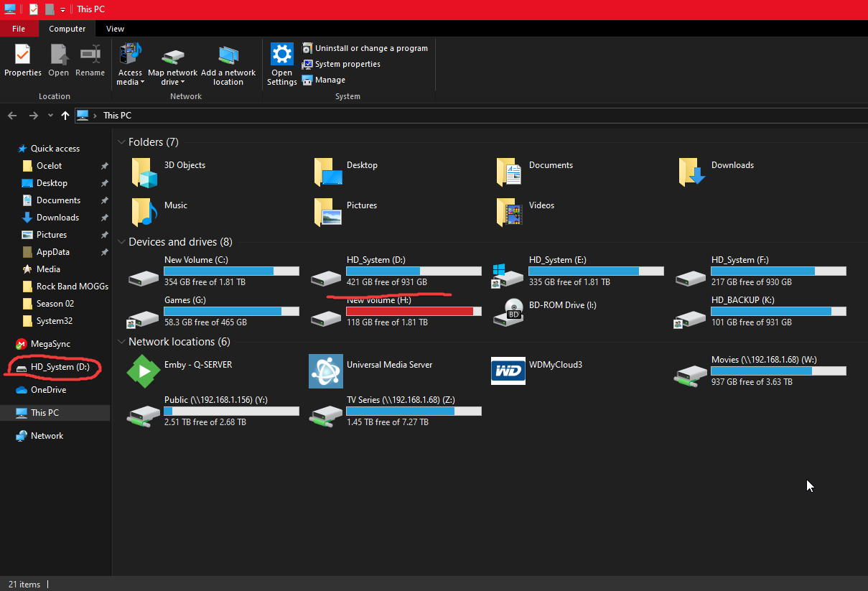This screenshot has height=591, width=868.
Task: Select the Documents folder in Folders
Action: (x=534, y=173)
